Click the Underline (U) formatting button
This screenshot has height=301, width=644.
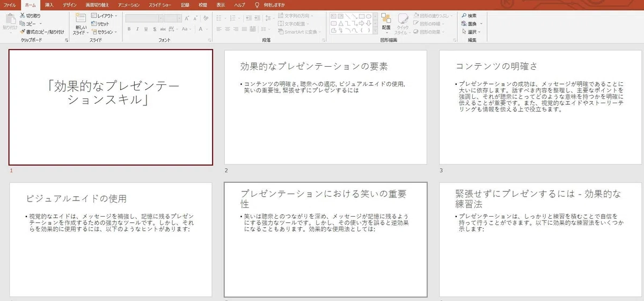click(145, 29)
